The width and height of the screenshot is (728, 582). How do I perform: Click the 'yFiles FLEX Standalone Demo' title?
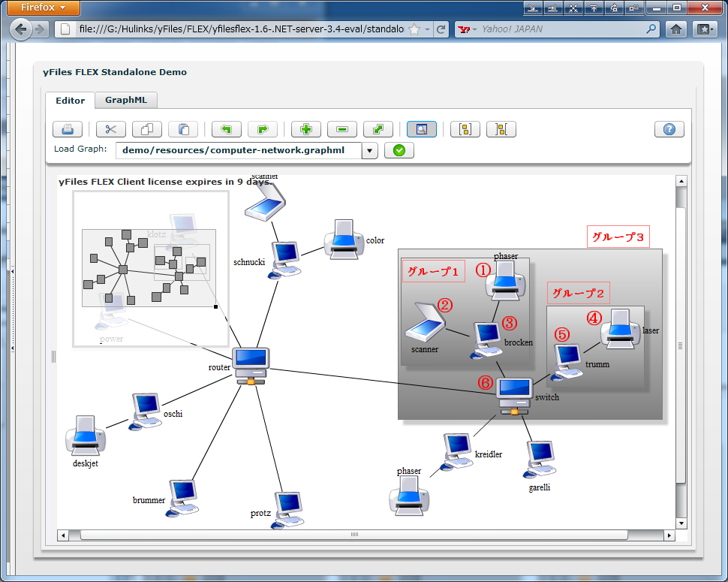[x=115, y=72]
